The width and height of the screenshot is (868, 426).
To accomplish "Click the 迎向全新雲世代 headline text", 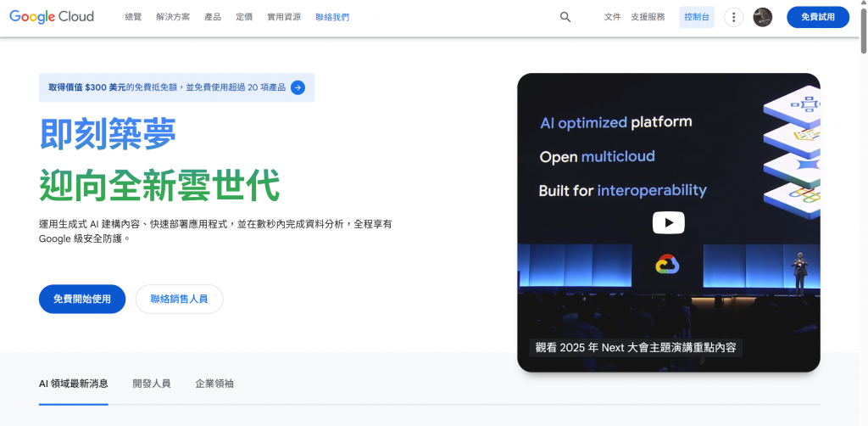I will click(x=159, y=185).
